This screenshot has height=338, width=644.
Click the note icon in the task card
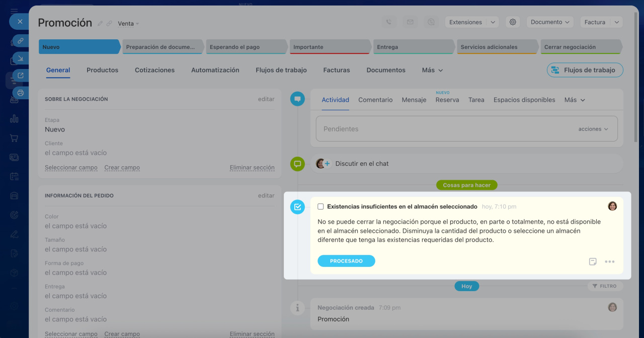[593, 261]
